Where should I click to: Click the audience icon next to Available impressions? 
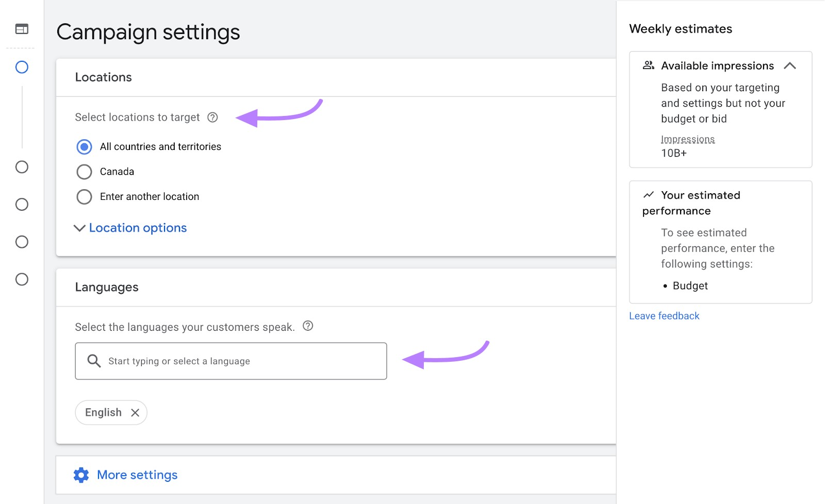coord(648,65)
